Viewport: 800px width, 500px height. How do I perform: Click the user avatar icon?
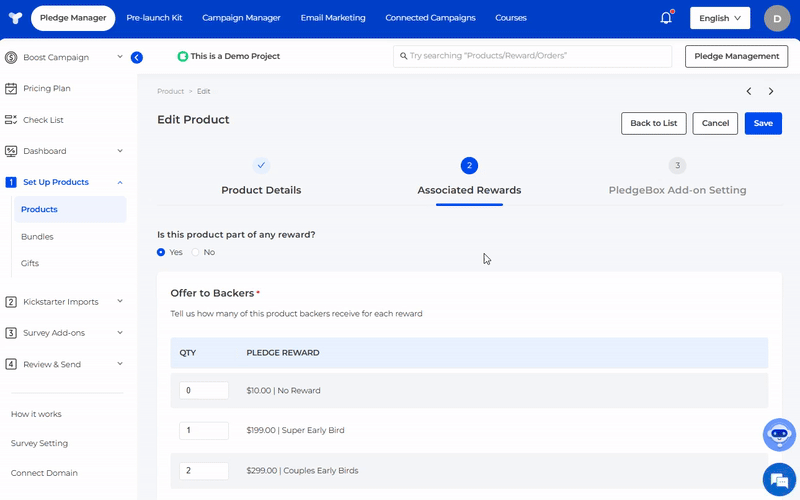coord(776,18)
